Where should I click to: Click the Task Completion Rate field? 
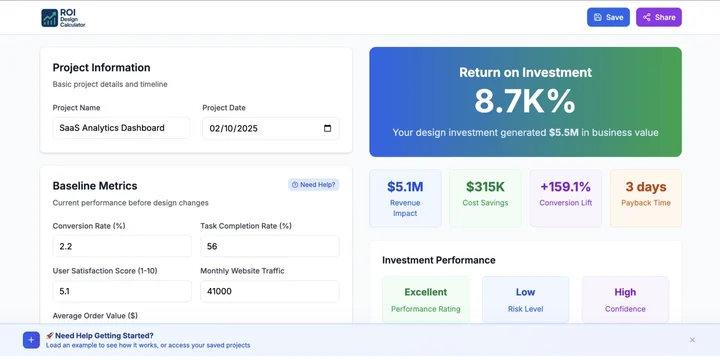pos(270,246)
